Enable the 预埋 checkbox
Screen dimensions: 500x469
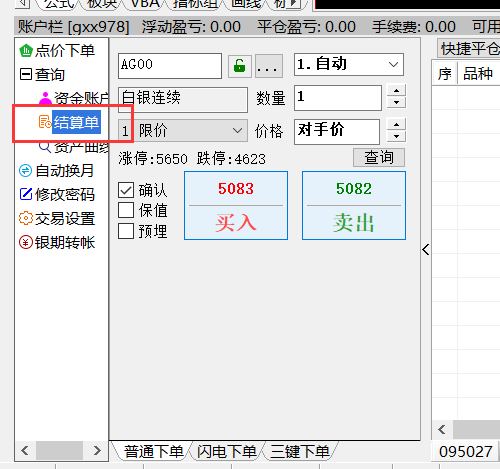[126, 231]
